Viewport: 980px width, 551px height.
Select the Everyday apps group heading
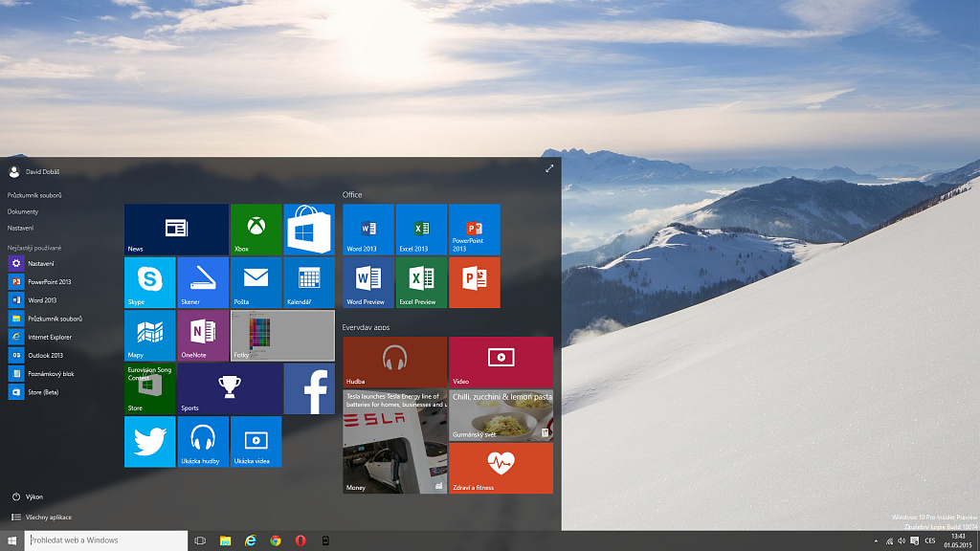point(366,327)
